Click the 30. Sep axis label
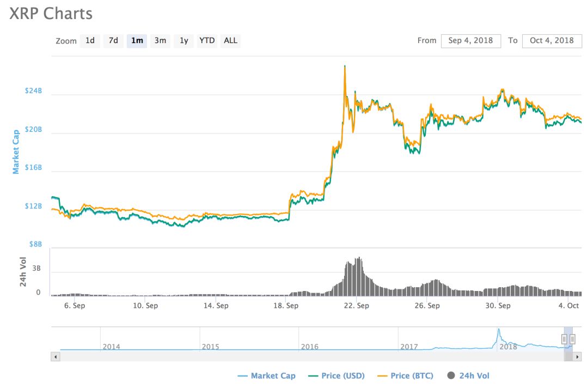The height and width of the screenshot is (388, 588). tap(498, 306)
